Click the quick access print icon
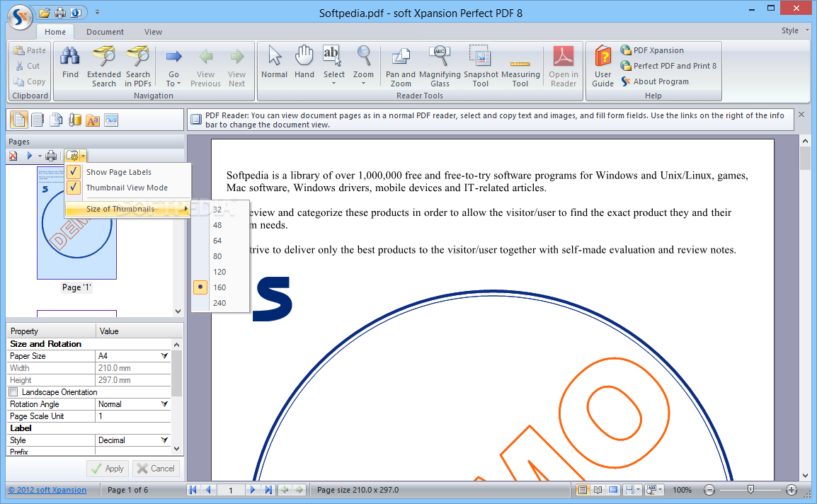Image resolution: width=817 pixels, height=504 pixels. (60, 13)
